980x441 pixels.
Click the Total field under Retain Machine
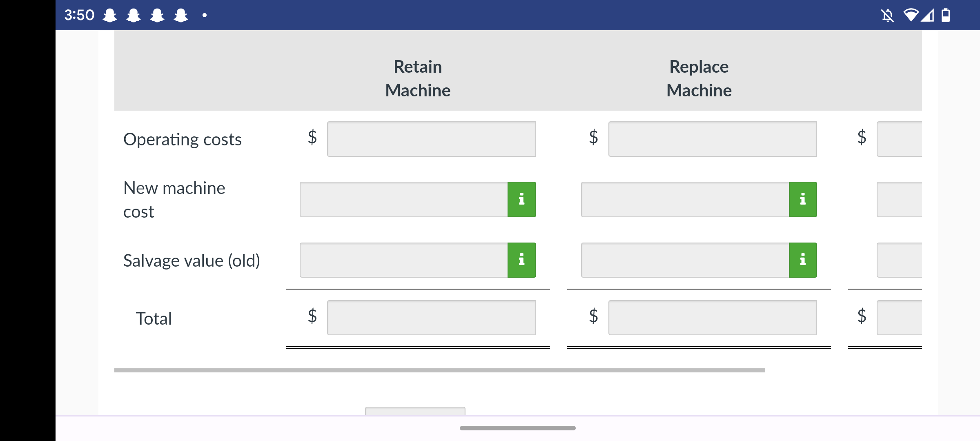point(431,318)
